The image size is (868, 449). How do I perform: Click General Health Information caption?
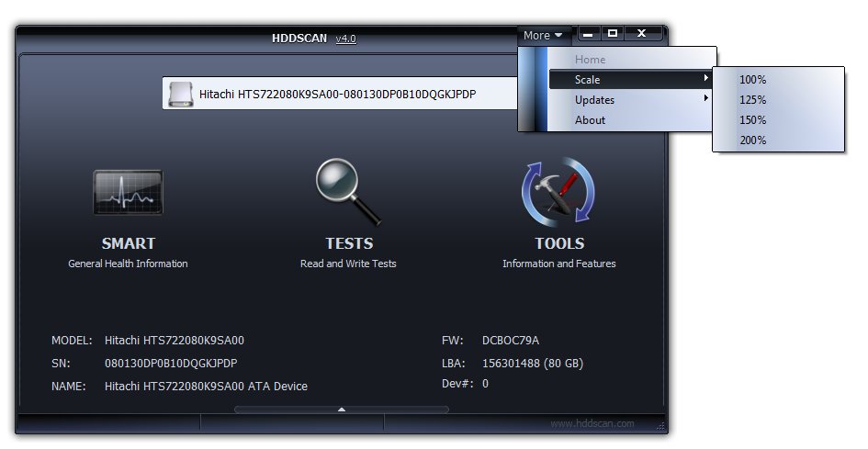tap(128, 264)
